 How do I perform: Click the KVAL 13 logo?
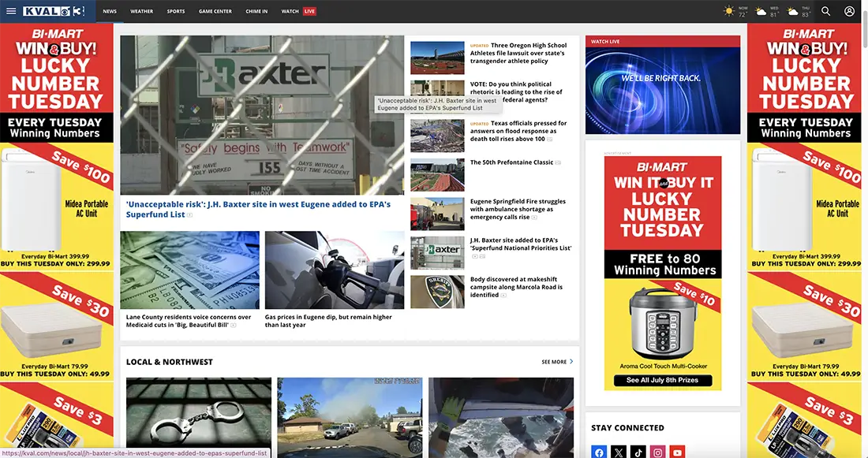[54, 11]
